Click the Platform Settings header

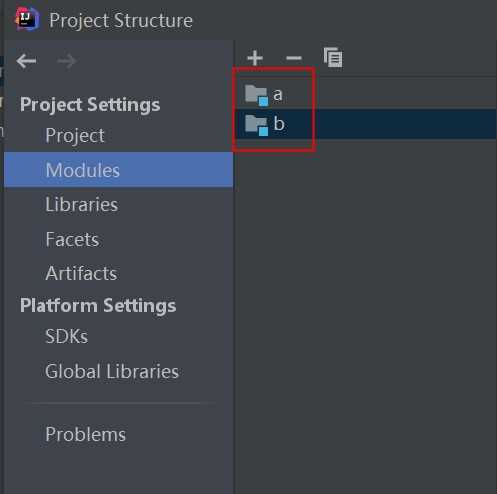point(98,306)
